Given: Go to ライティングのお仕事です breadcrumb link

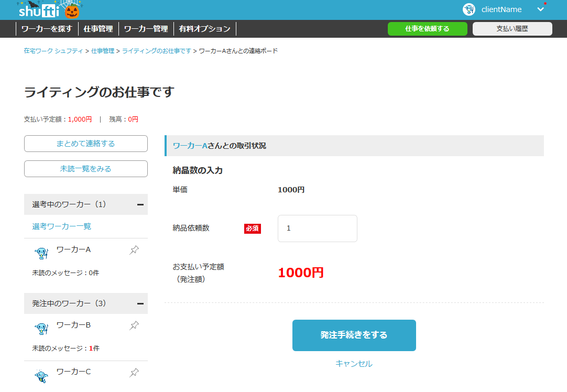Looking at the screenshot, I should [157, 51].
